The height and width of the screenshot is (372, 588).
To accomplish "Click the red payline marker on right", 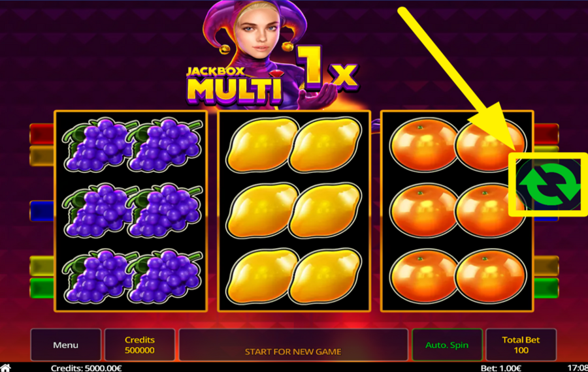I will coord(546,134).
